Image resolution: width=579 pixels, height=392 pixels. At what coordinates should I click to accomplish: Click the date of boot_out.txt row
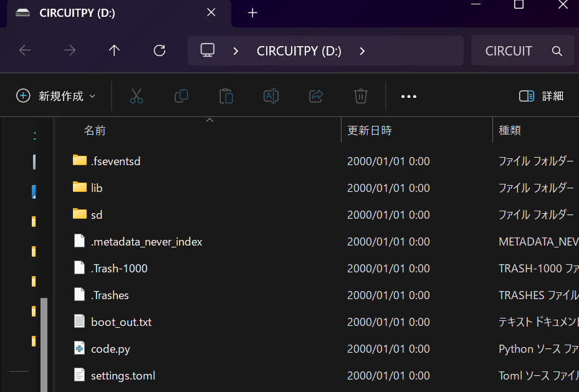pos(388,322)
